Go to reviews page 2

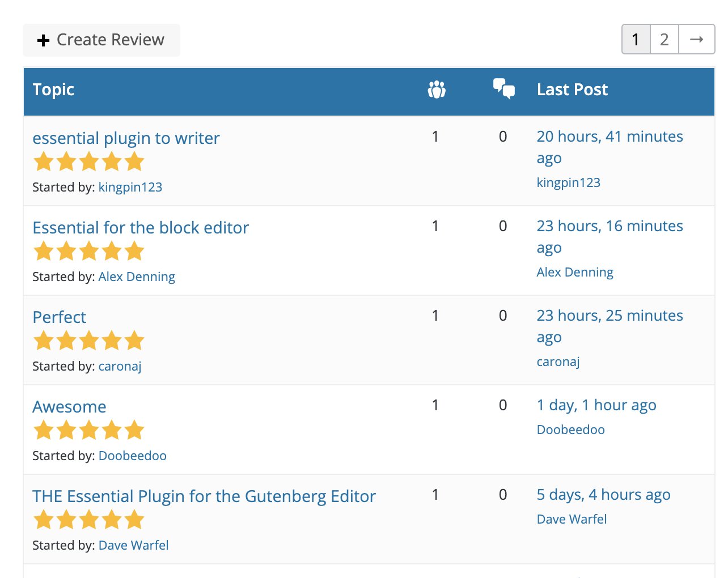click(x=664, y=40)
